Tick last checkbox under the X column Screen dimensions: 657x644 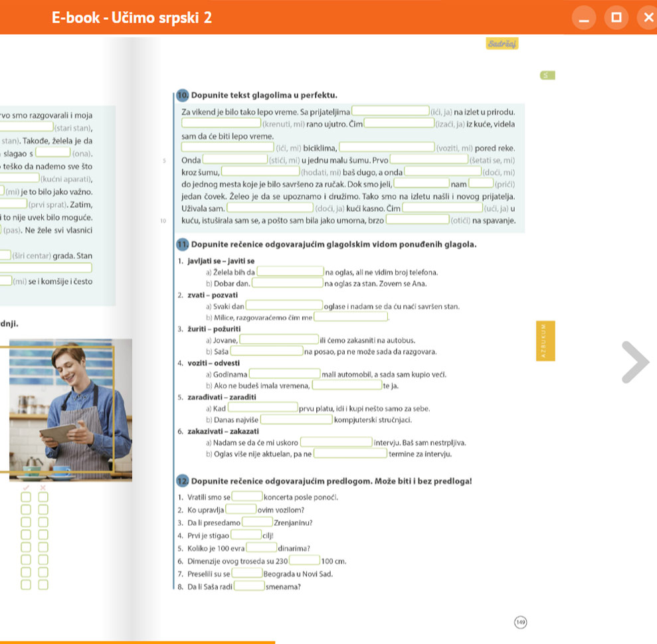pyautogui.click(x=43, y=584)
